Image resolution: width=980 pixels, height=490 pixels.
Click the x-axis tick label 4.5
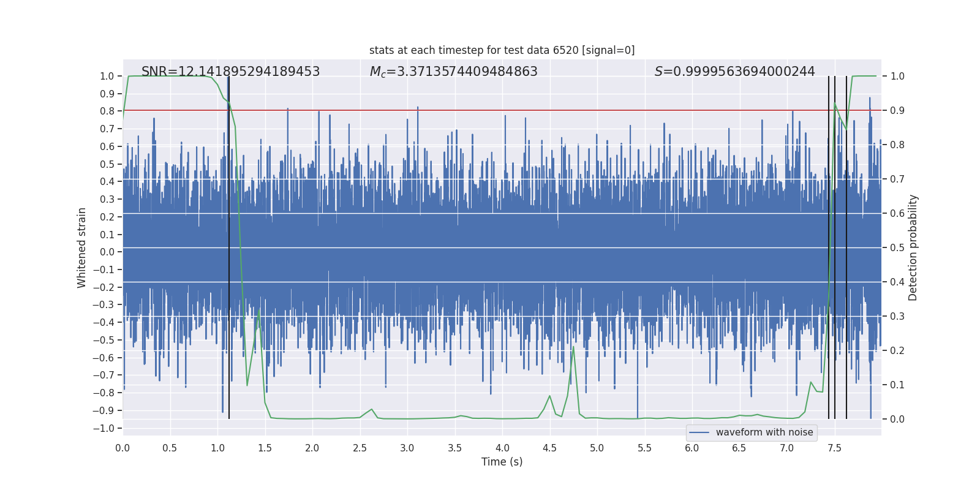[549, 448]
